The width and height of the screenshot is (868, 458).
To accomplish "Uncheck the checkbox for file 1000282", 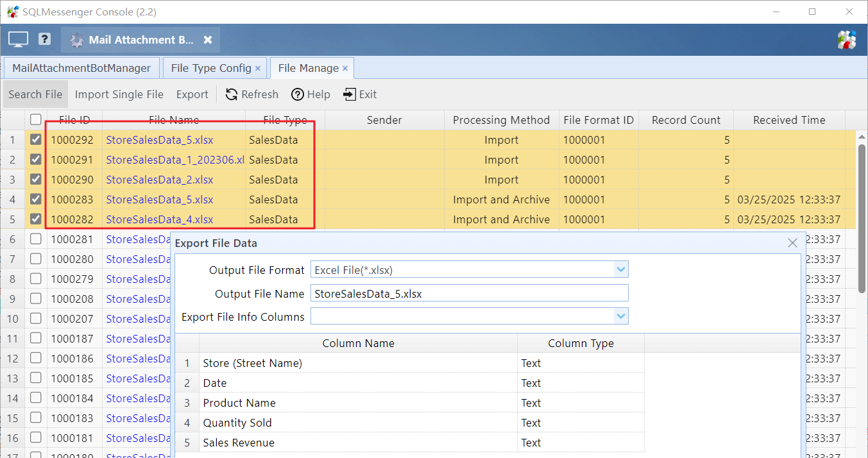I will (x=36, y=219).
